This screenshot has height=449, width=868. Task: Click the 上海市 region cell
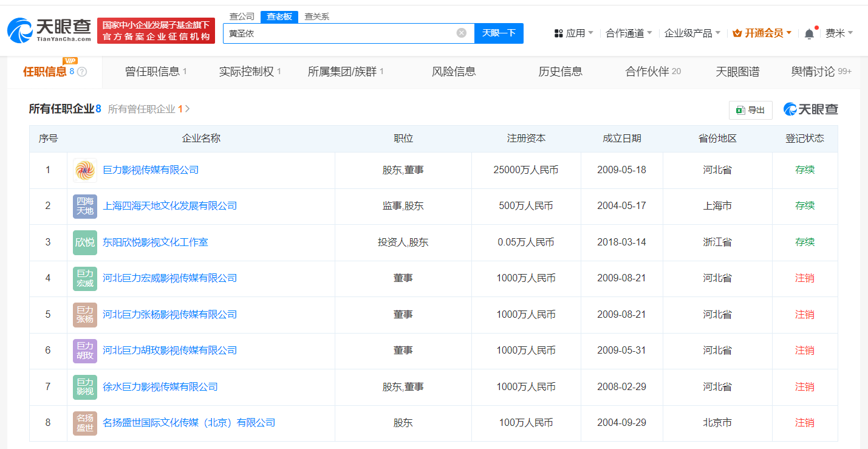717,206
